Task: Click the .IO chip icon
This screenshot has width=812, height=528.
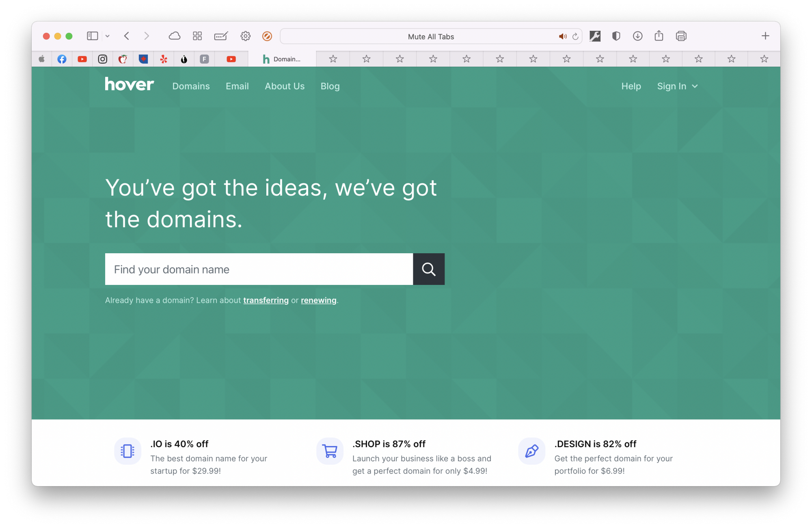Action: [127, 451]
